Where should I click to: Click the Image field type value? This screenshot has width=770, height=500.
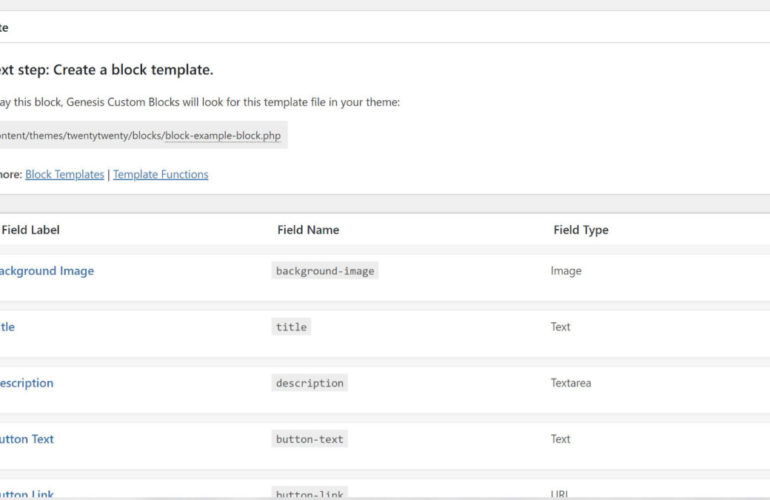pos(565,271)
